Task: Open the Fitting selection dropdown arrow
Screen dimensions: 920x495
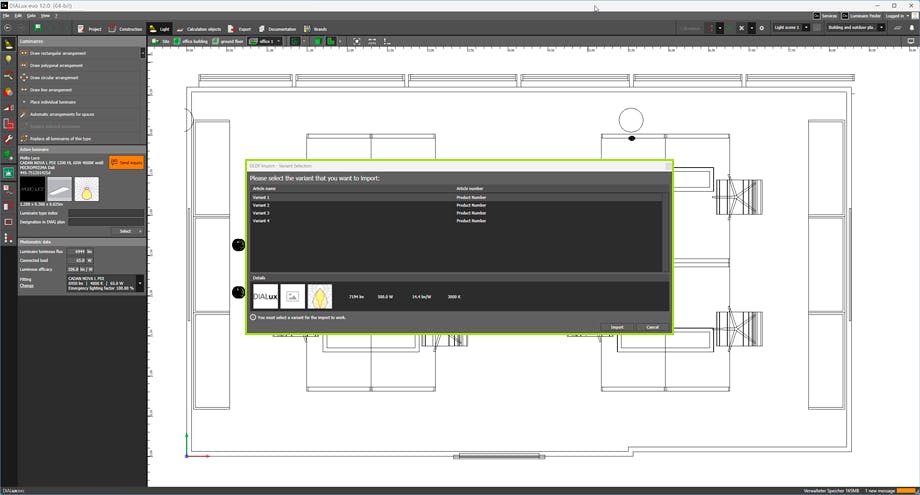Action: (140, 283)
